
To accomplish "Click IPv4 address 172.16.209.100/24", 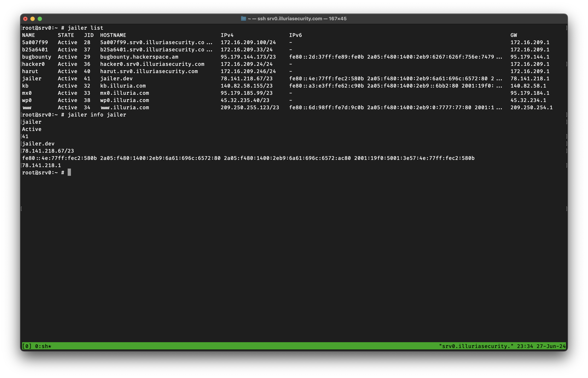I will pos(248,43).
